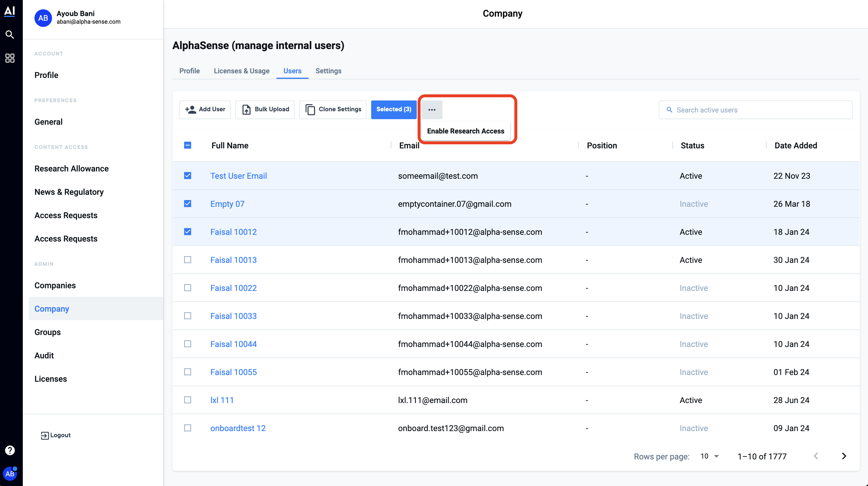Open the help question mark icon
This screenshot has width=868, height=486.
pyautogui.click(x=10, y=450)
